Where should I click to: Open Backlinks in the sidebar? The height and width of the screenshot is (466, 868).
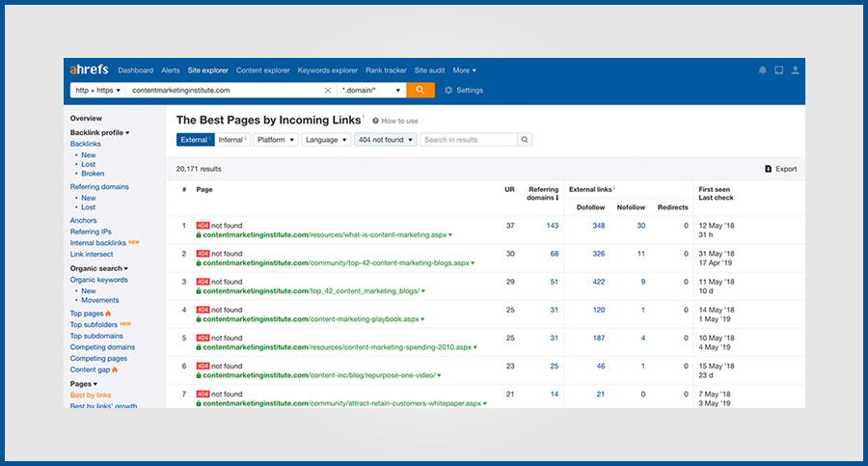[85, 144]
